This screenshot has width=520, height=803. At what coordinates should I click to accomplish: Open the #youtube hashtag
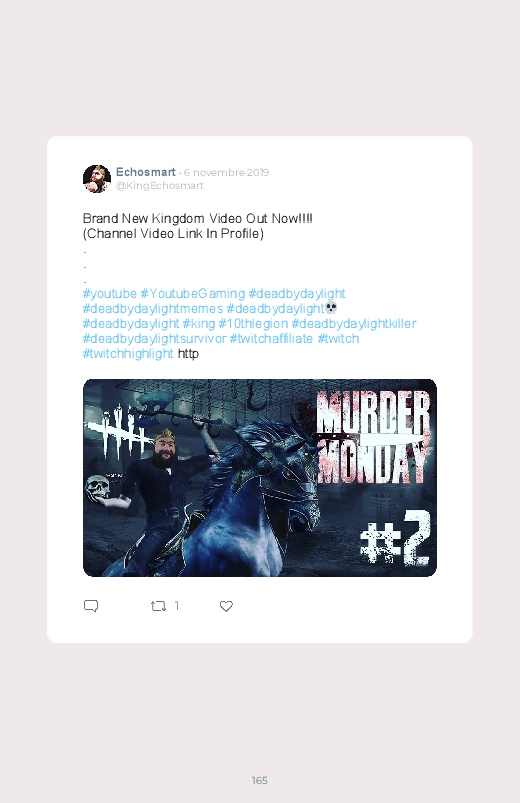tap(110, 293)
